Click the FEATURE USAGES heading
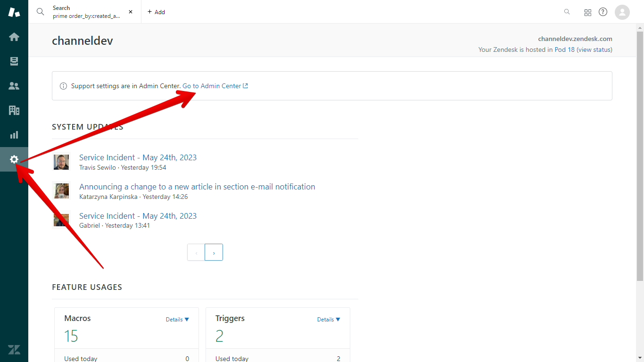Viewport: 644px width, 362px height. [87, 287]
